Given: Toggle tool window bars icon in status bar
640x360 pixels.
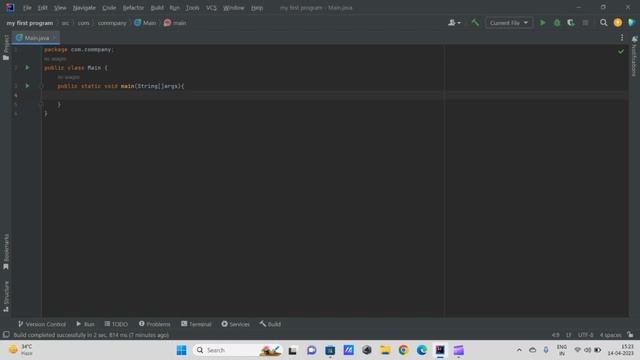Looking at the screenshot, I should click(x=6, y=335).
